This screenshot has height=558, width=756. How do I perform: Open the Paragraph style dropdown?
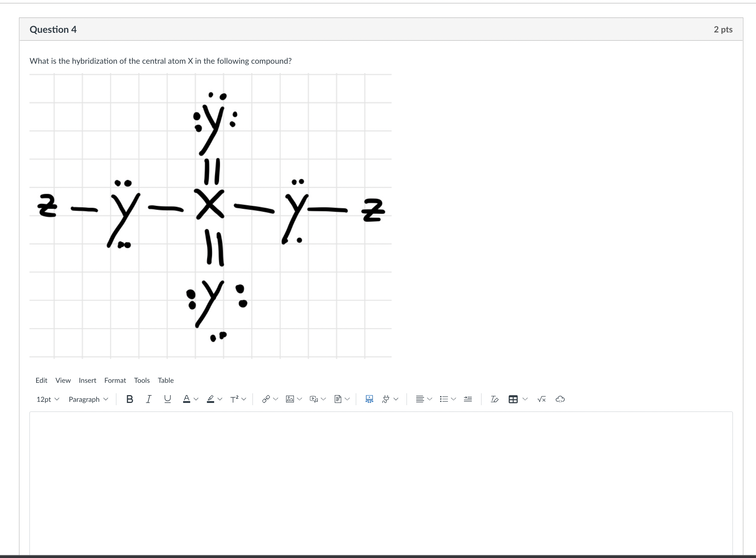click(88, 399)
